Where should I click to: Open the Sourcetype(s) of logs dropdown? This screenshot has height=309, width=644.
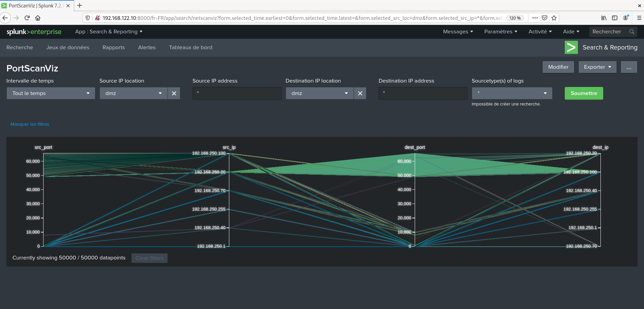(x=512, y=93)
